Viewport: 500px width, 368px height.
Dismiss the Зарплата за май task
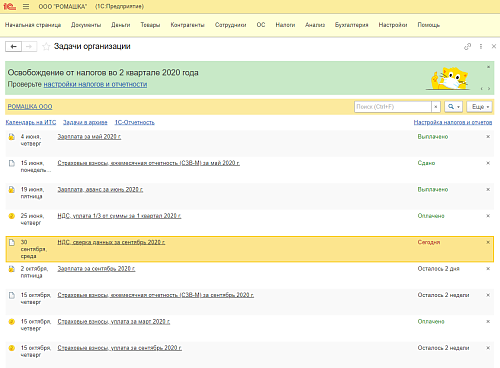(488, 137)
